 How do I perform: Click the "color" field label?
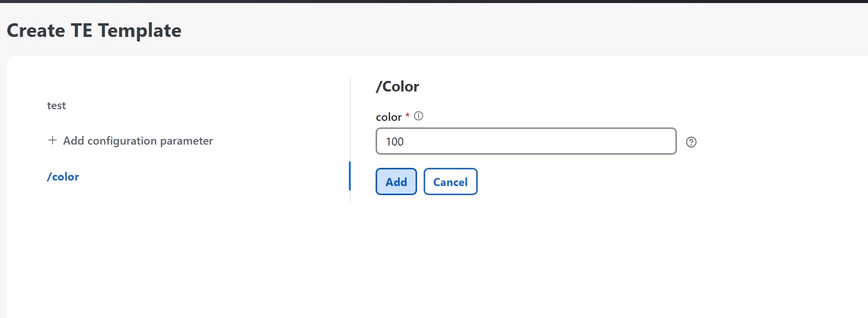(x=388, y=117)
